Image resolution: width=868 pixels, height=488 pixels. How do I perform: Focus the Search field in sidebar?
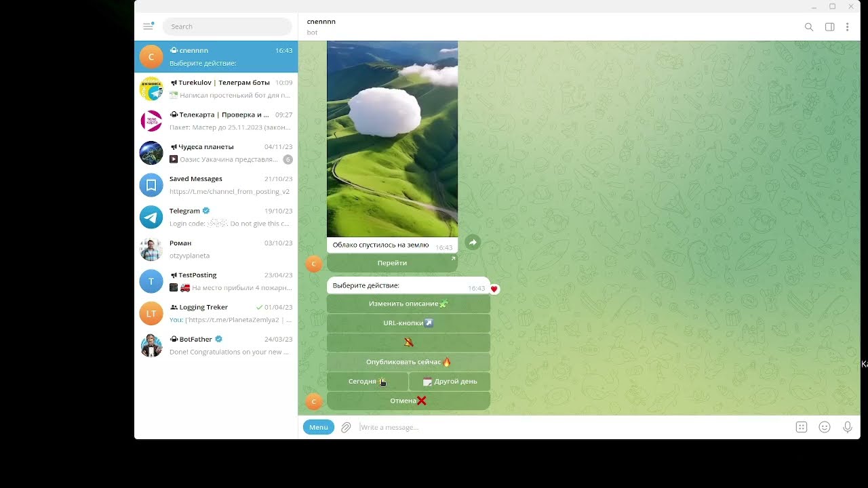tap(227, 26)
